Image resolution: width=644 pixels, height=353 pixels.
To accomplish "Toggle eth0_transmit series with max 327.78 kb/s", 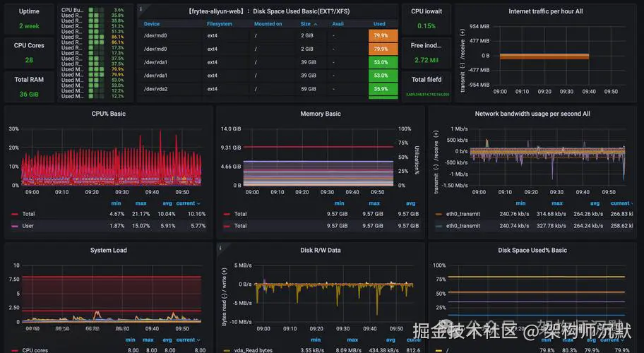I will point(463,226).
